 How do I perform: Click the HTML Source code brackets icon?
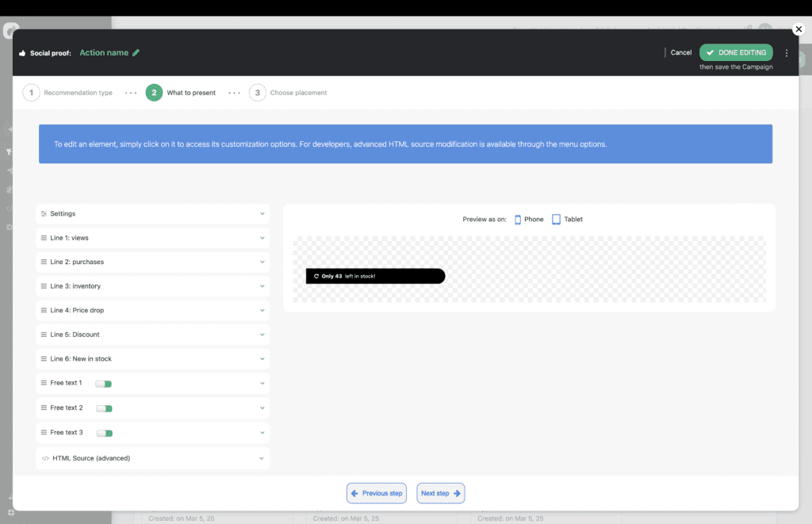point(45,458)
